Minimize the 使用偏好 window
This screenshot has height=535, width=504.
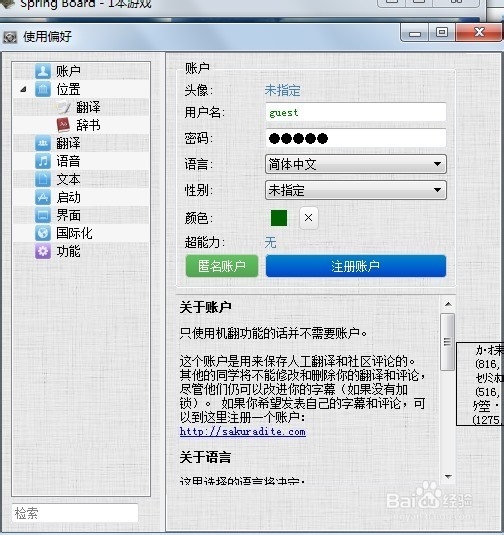coord(415,33)
